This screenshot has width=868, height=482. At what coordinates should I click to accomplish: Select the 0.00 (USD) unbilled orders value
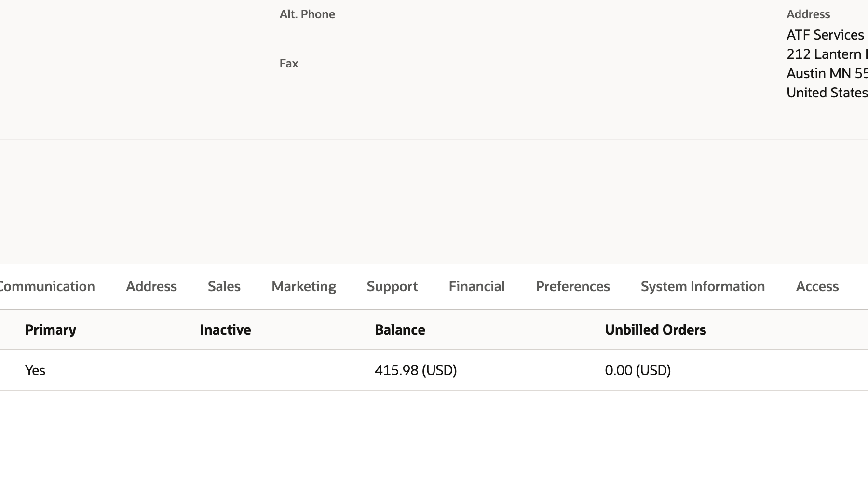[x=638, y=370]
